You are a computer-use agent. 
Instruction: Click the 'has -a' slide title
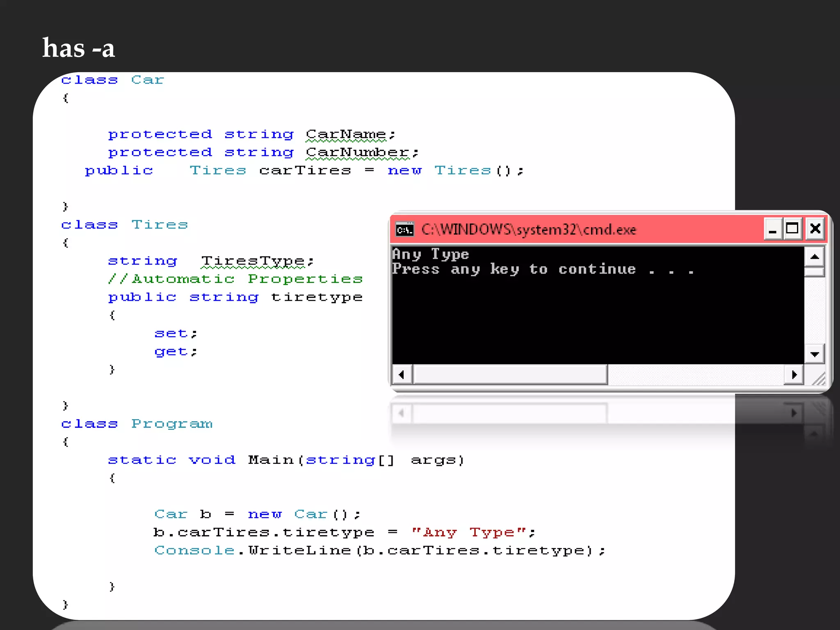(x=78, y=48)
